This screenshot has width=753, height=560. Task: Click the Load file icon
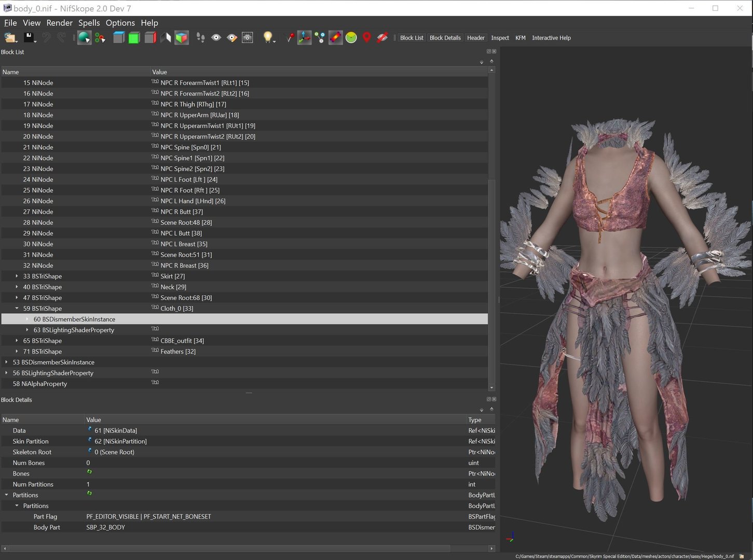tap(10, 37)
